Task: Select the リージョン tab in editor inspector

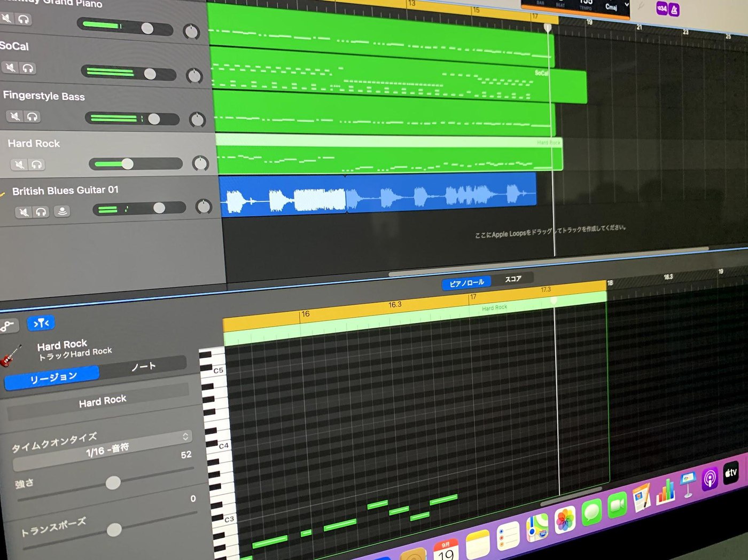Action: tap(52, 378)
